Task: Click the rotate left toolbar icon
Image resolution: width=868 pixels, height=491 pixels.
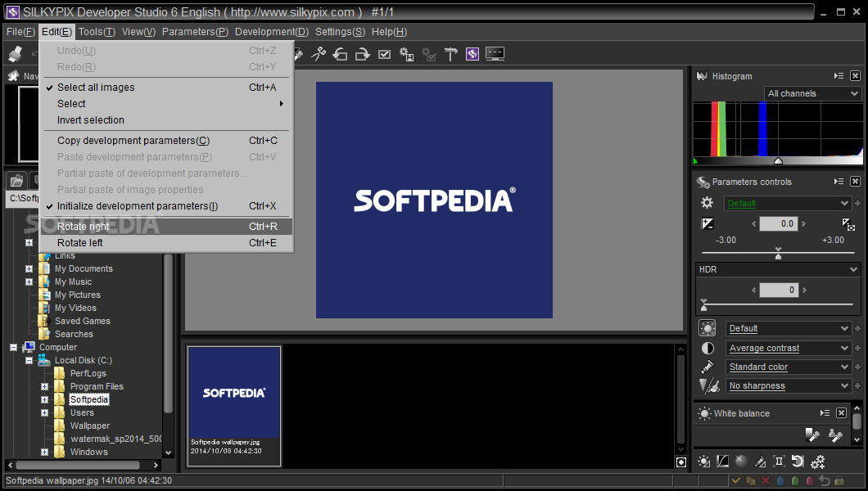Action: [x=340, y=54]
